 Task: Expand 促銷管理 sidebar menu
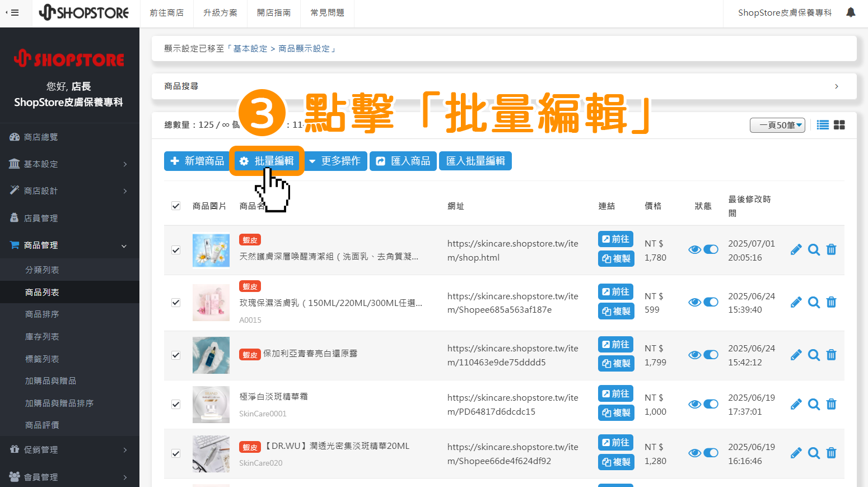click(69, 450)
